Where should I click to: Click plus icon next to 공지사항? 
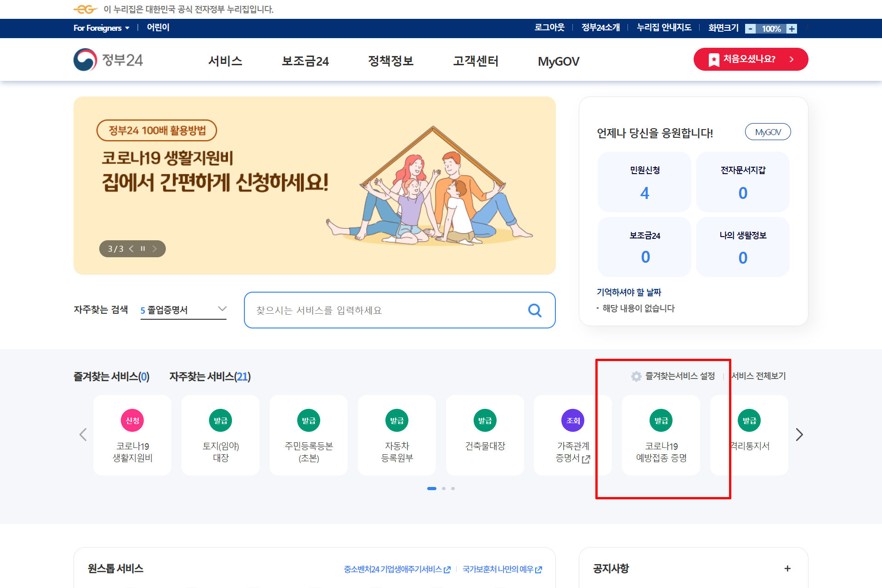(x=787, y=569)
